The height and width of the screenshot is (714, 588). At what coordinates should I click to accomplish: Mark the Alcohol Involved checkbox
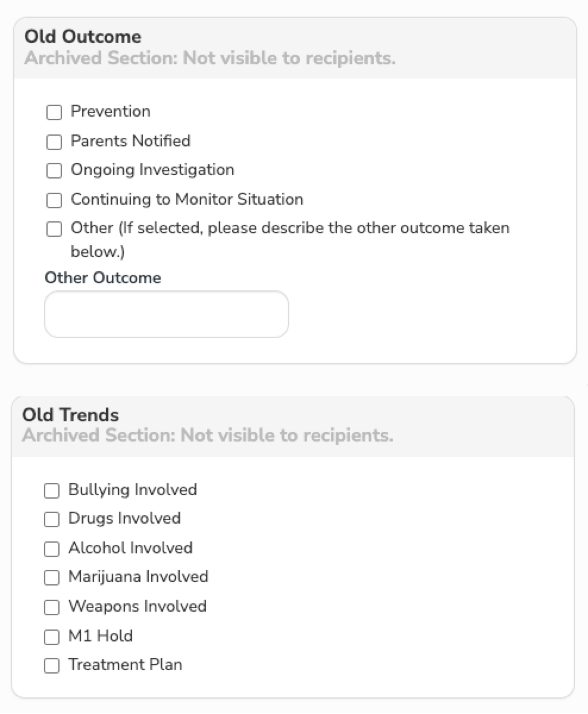52,549
